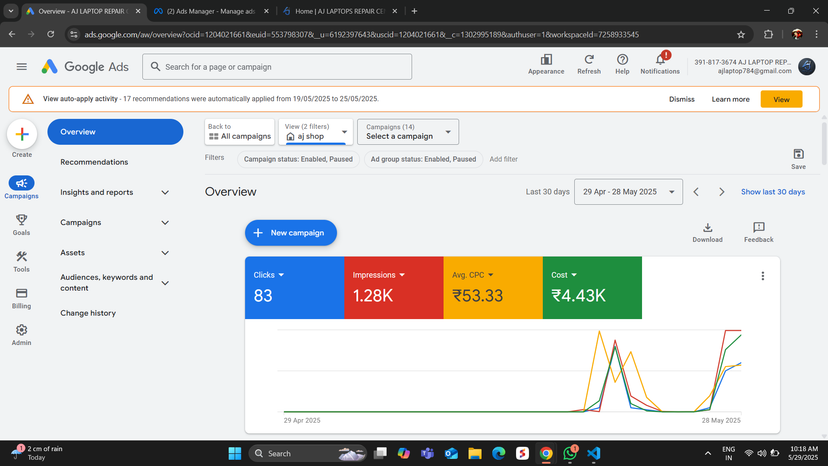Open VS Code from the taskbar
828x466 pixels.
click(x=594, y=453)
